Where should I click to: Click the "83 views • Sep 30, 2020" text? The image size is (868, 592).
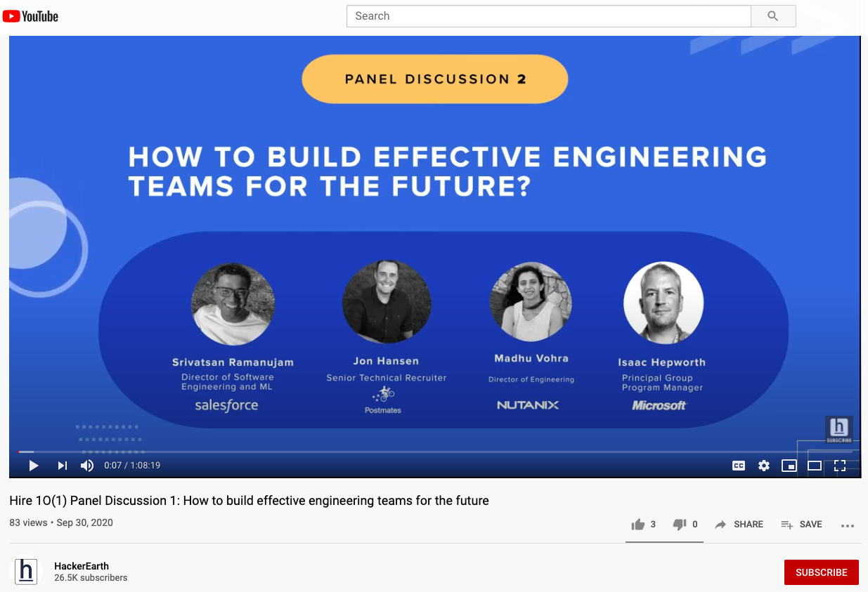coord(61,522)
